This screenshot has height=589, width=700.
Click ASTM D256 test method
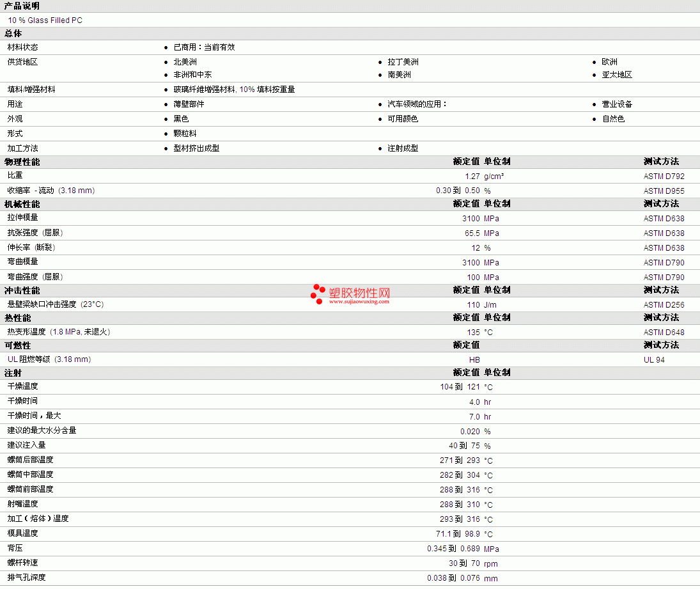coord(664,305)
